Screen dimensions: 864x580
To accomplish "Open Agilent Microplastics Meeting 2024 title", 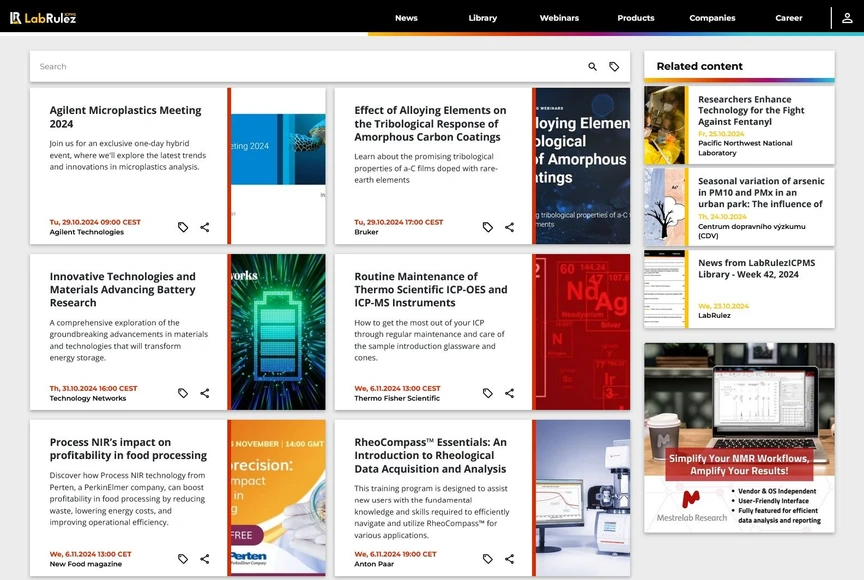I will pos(125,117).
